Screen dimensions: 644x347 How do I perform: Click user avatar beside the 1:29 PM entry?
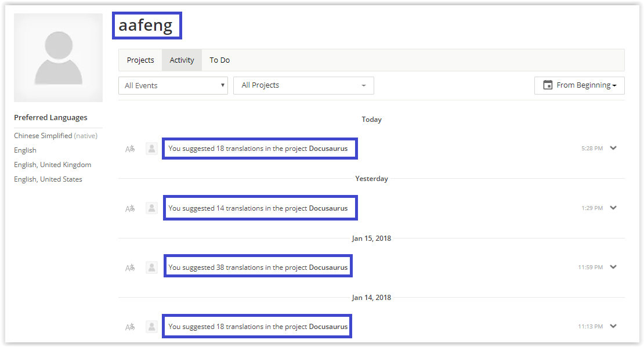(151, 208)
